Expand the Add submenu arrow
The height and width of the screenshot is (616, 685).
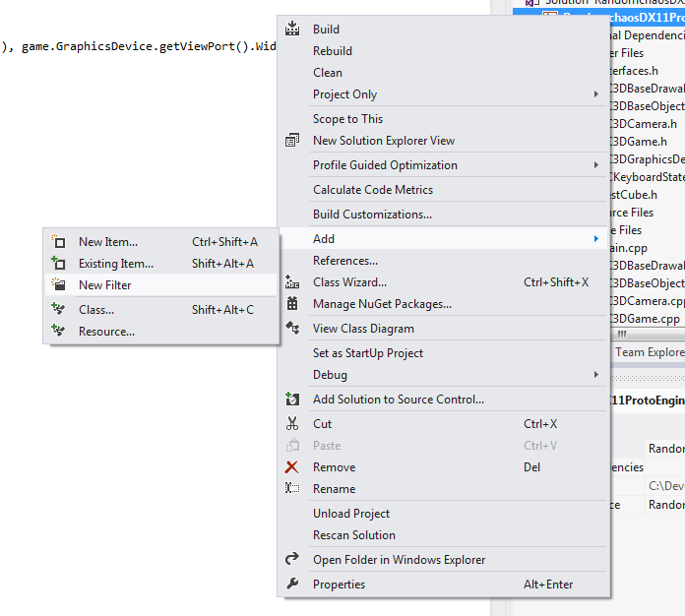[595, 238]
